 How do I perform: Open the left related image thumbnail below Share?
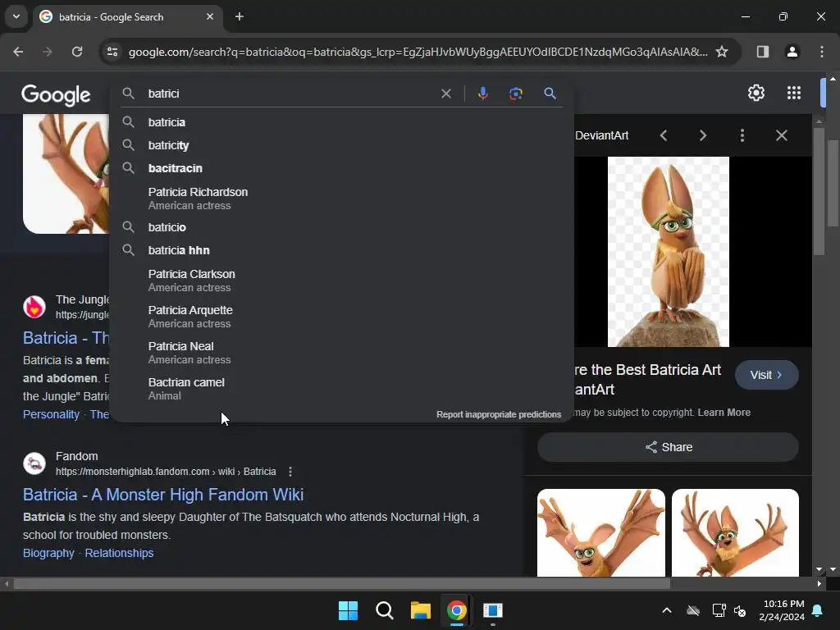coord(601,532)
